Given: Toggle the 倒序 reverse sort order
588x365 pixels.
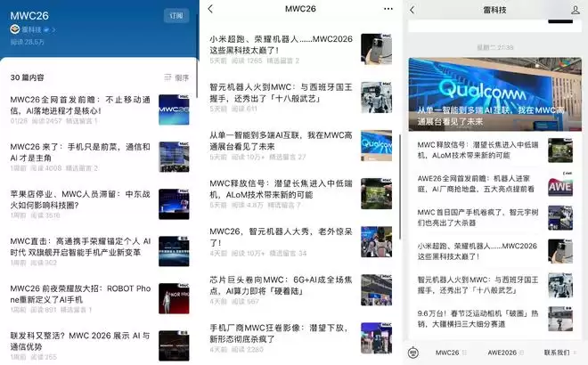Looking at the screenshot, I should click(x=182, y=77).
